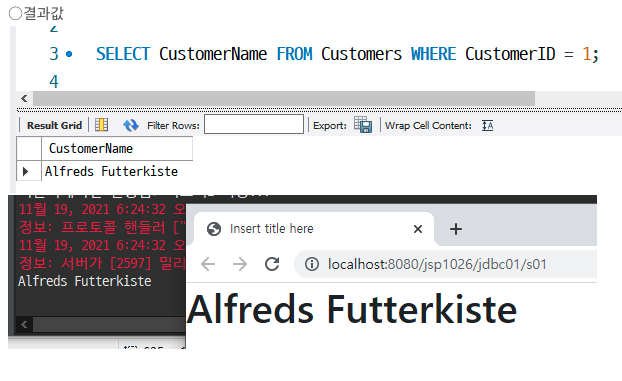Click the Result Grid form editor icon
Viewport: 622px width, 381px height.
(x=101, y=125)
